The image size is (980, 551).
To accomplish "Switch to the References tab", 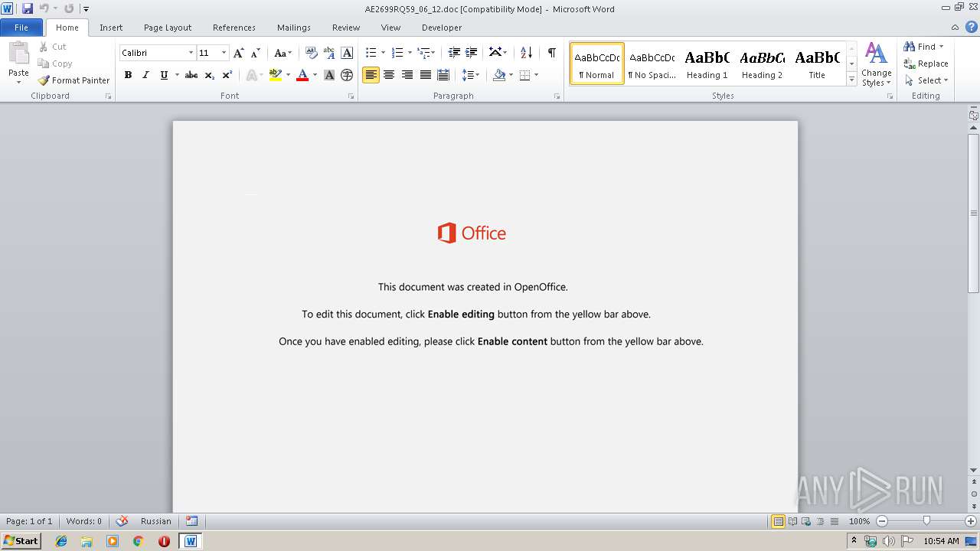I will tap(234, 28).
